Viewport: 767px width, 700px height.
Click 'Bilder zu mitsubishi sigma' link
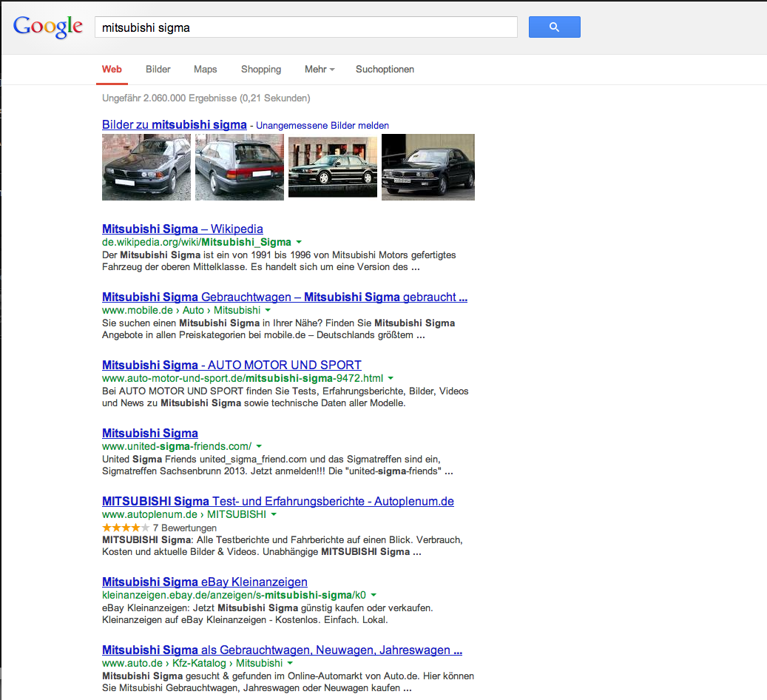point(175,125)
